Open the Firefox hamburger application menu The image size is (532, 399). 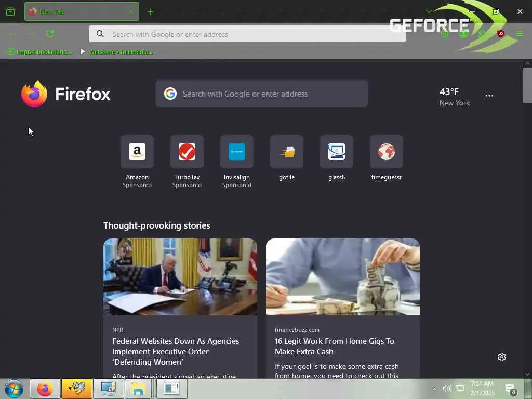point(519,34)
